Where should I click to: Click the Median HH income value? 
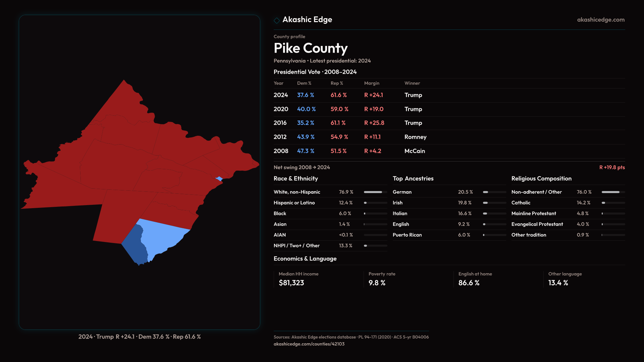pyautogui.click(x=291, y=283)
